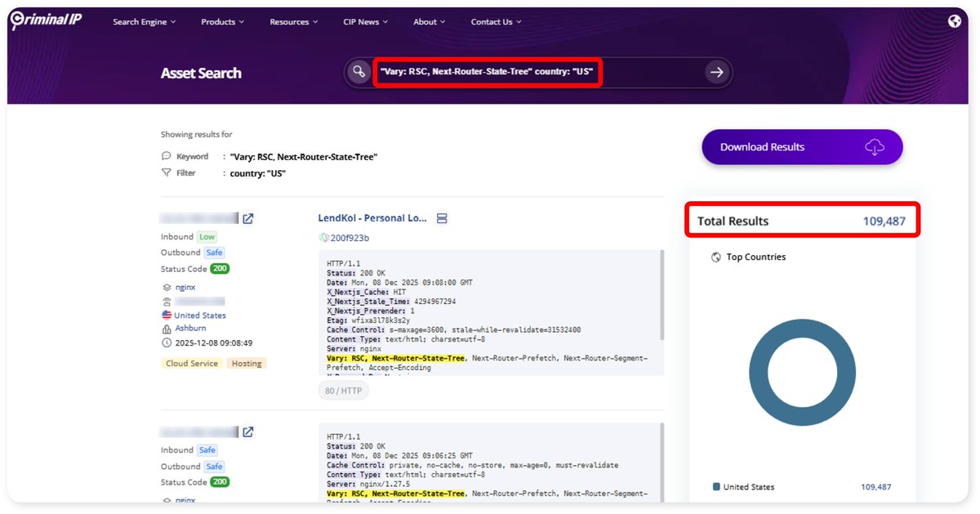Viewport: 980px width, 514px height.
Task: Click the timestamp 2025-12-08 09:08:49
Action: [x=213, y=343]
